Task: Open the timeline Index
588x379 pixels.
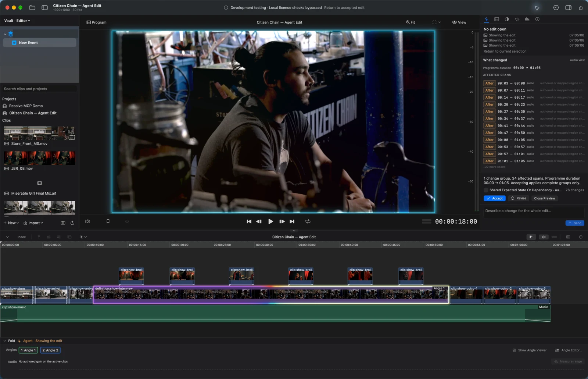Action: 22,237
